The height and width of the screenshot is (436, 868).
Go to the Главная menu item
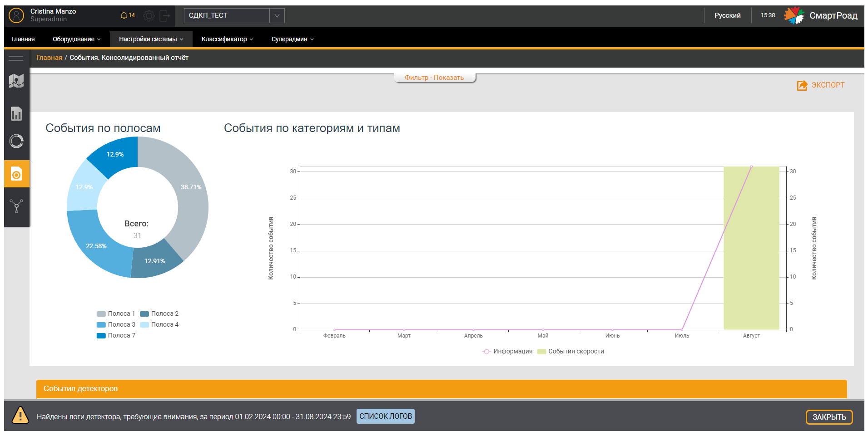(x=23, y=39)
